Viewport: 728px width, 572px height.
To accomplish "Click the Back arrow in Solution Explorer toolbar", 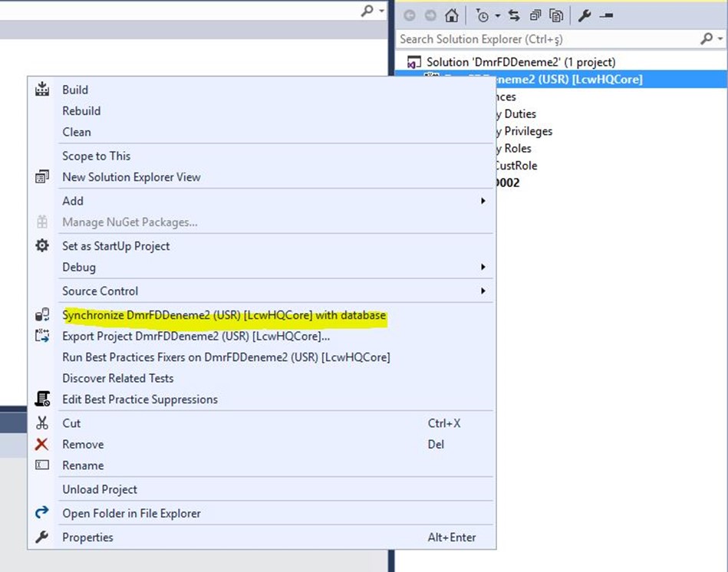I will 410,15.
